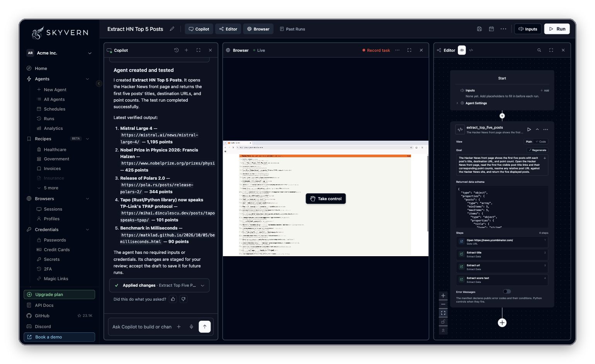This screenshot has width=595, height=364.
Task: Maximize the Browser panel
Action: (x=409, y=50)
